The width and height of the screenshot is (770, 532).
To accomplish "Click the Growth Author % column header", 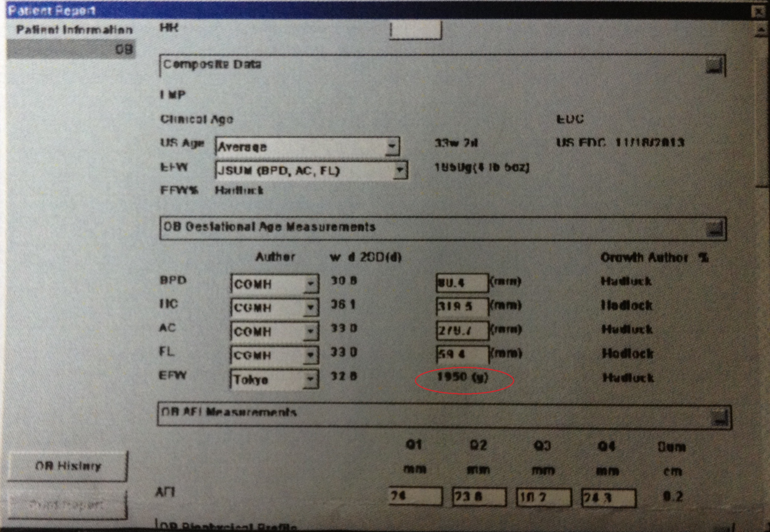I will [654, 257].
